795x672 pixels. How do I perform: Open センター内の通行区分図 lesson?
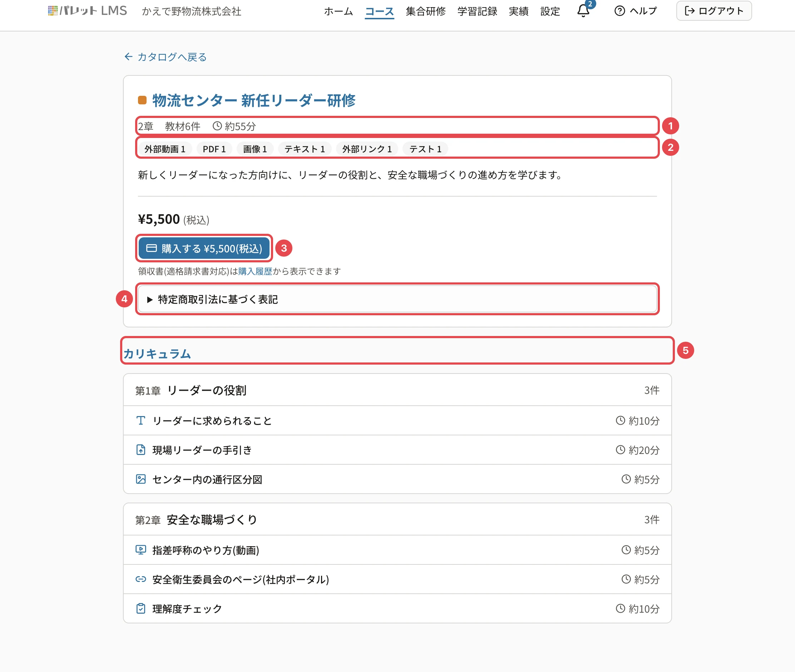397,479
